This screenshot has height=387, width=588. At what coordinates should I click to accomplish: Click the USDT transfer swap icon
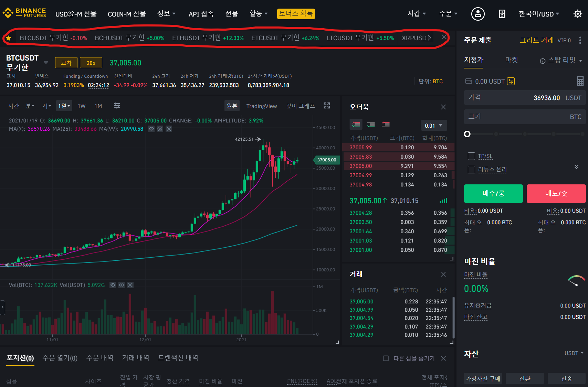(x=511, y=81)
